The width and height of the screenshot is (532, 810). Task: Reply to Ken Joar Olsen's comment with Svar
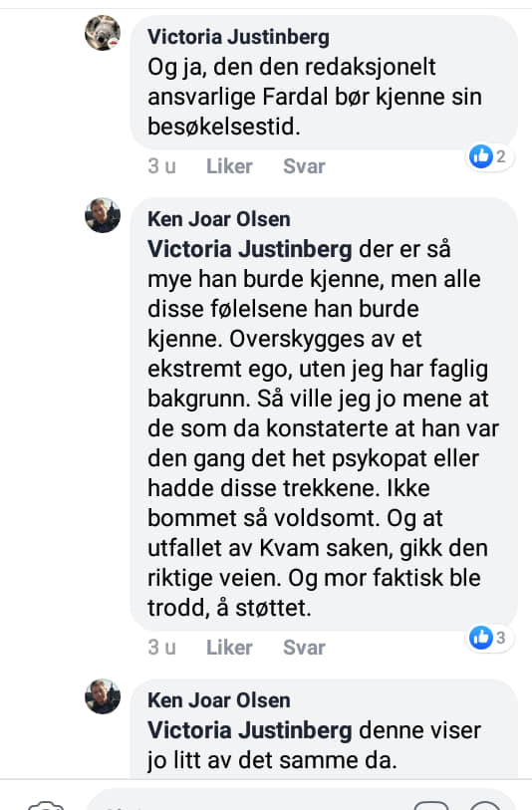pos(304,648)
